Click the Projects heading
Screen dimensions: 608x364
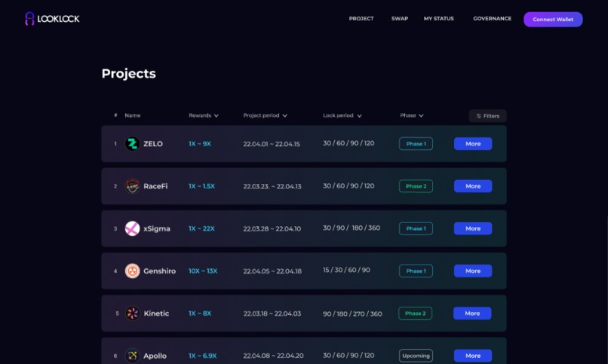129,74
